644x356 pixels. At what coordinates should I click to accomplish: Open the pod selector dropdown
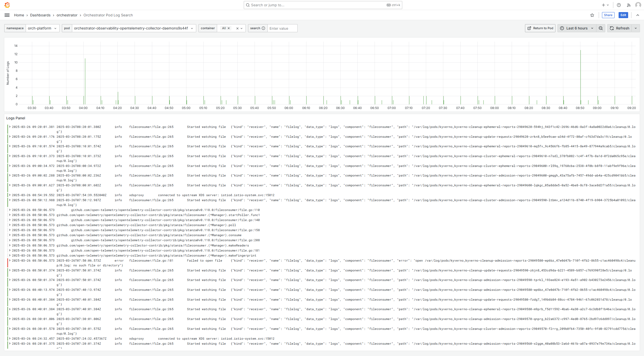tap(133, 28)
